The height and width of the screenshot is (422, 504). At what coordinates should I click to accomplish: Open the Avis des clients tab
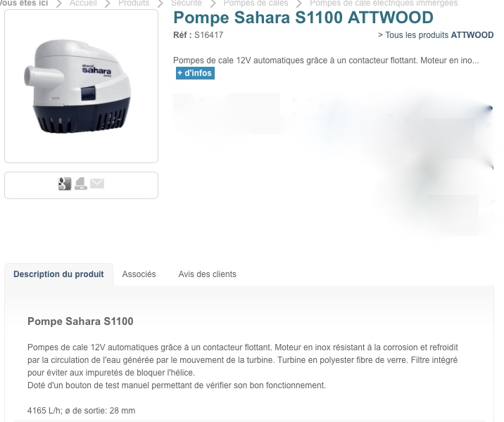point(208,274)
